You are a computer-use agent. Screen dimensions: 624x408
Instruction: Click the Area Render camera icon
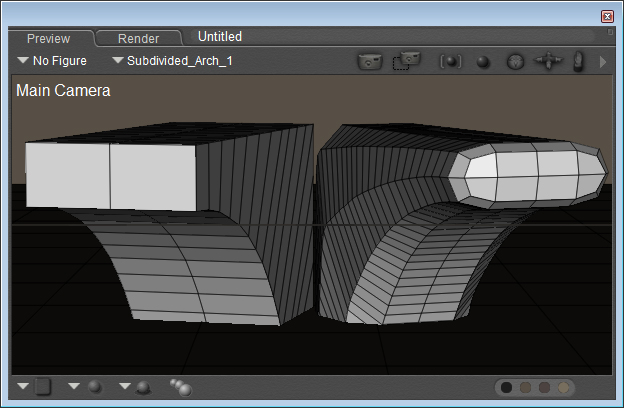tap(405, 61)
